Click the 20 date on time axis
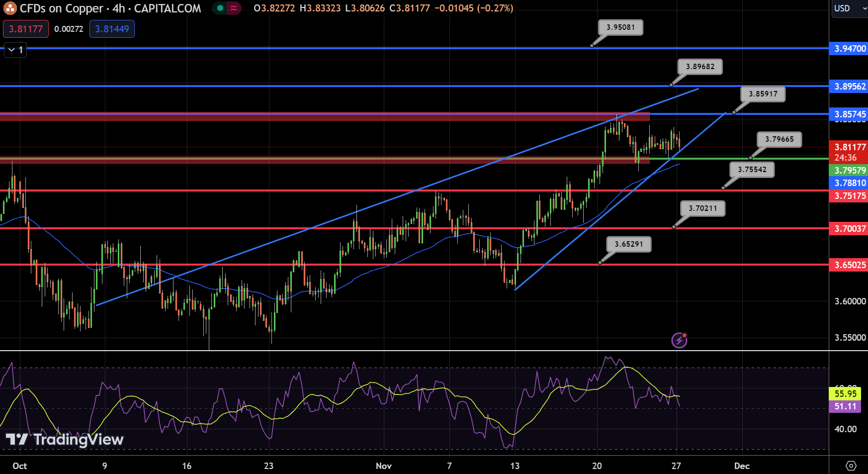Screen dimensions: 868x474 (597, 466)
